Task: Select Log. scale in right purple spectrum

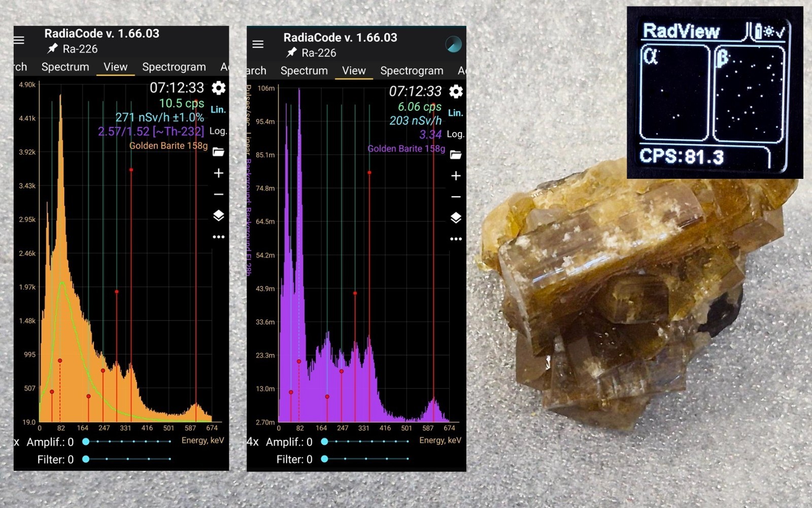Action: (x=455, y=134)
